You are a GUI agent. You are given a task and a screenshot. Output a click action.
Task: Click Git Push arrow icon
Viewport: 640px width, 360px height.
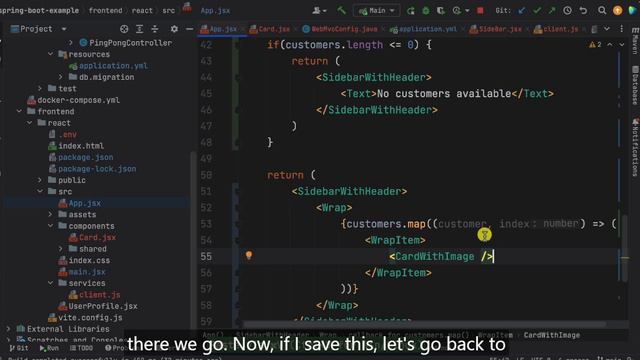tap(552, 11)
